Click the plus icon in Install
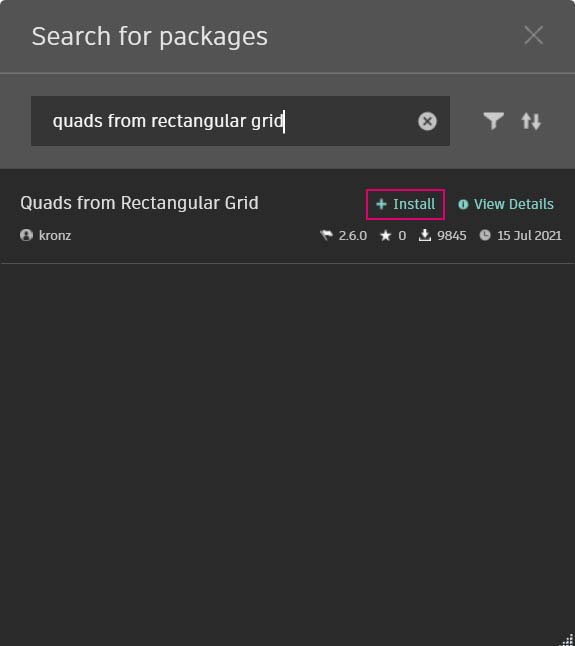The height and width of the screenshot is (646, 575). (x=381, y=204)
